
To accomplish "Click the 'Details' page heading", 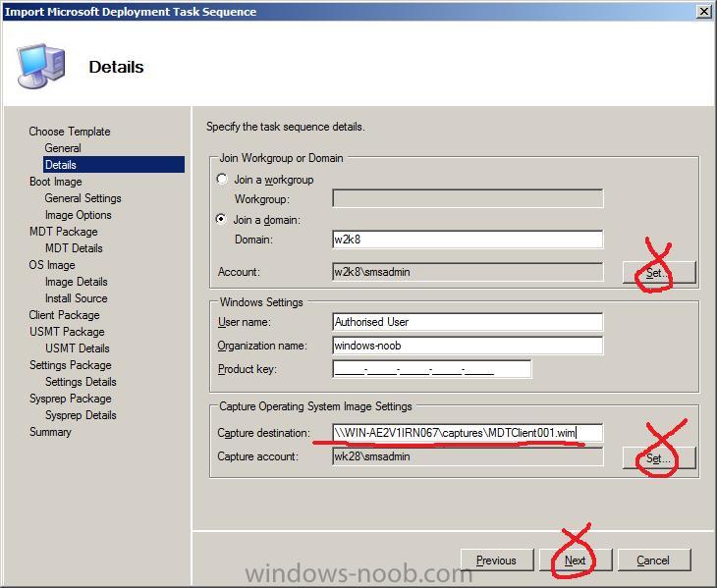I will (116, 67).
